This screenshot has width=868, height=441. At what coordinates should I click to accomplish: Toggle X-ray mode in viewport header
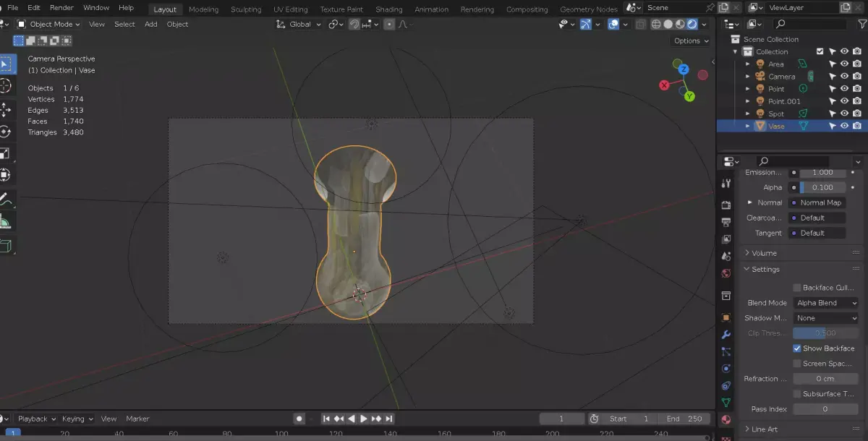[x=640, y=24]
